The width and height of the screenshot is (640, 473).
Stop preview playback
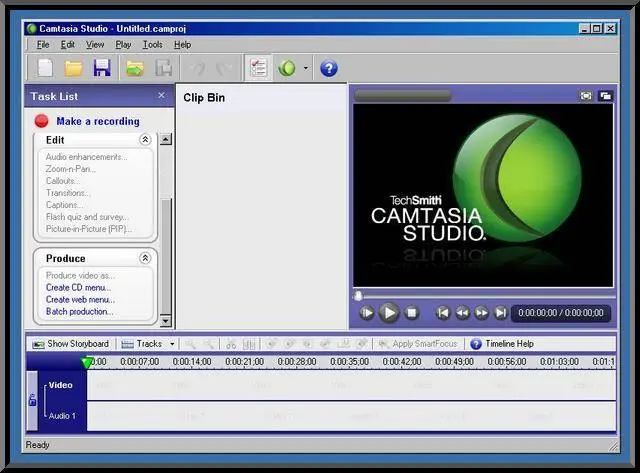click(412, 313)
